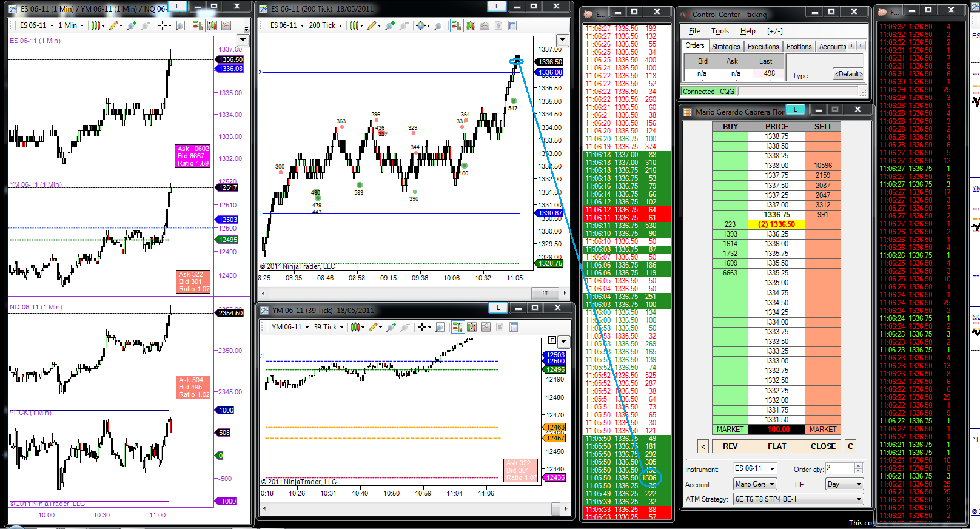Viewport: 980px width, 529px height.
Task: Toggle the L link button on ES 200 Tick window
Action: 497,6
